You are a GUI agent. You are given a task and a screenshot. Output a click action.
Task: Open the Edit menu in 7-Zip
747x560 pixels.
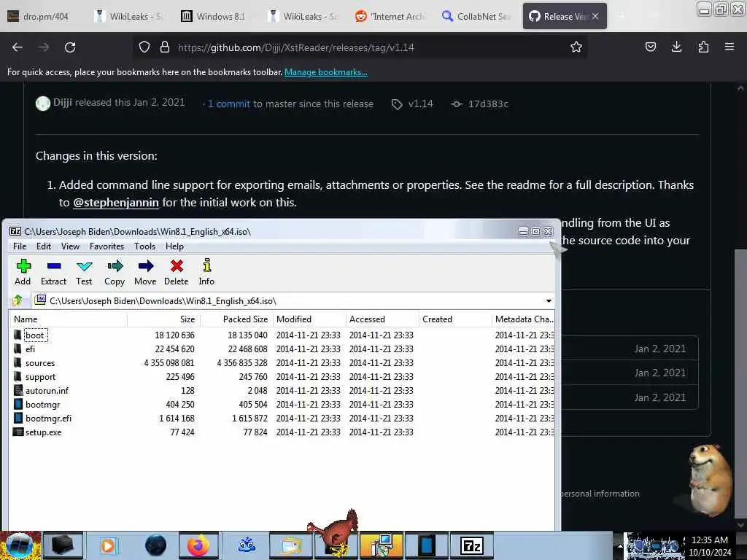click(x=43, y=246)
